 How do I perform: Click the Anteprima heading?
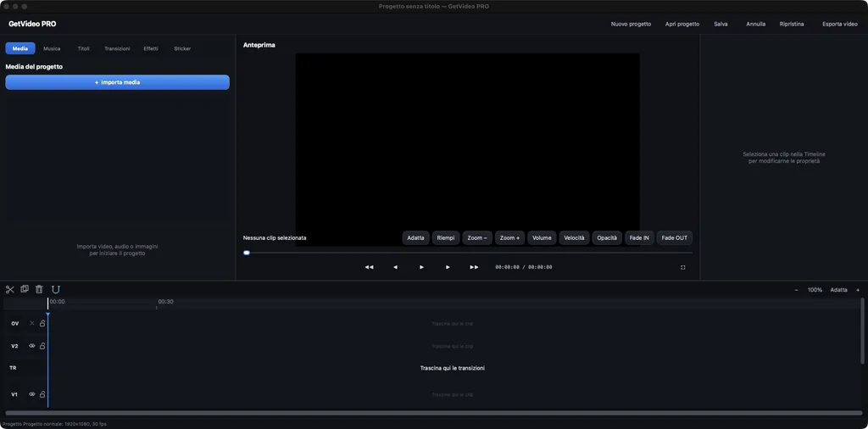(x=259, y=45)
